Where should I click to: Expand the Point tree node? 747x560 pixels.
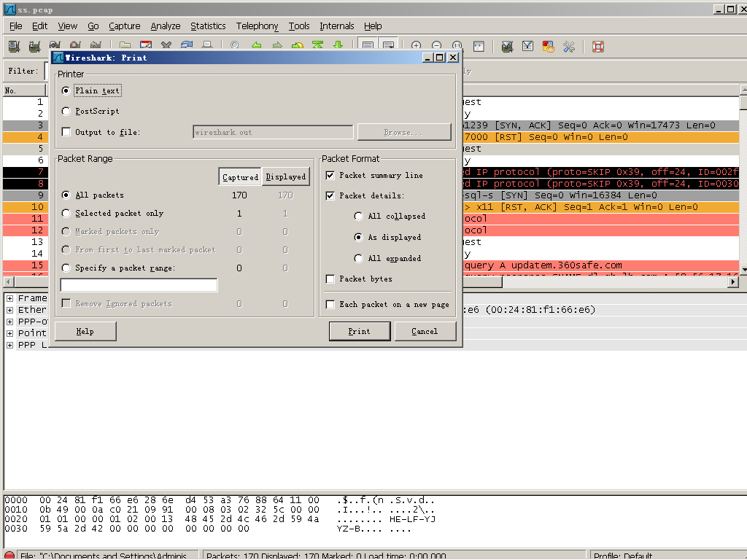9,332
